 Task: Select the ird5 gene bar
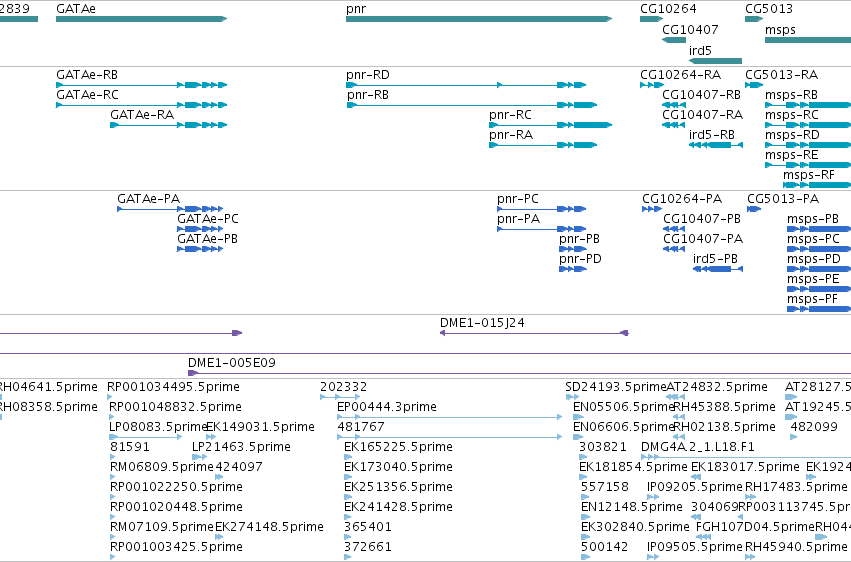point(715,61)
